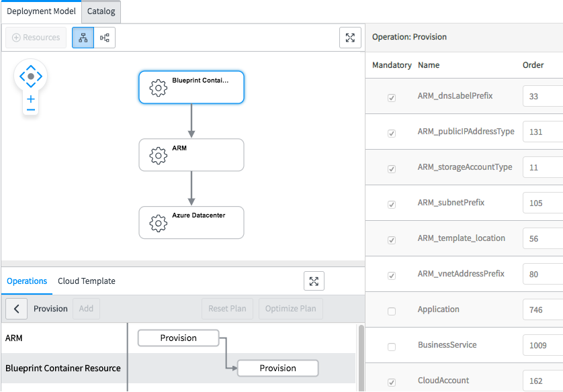The height and width of the screenshot is (392, 563).
Task: Select the ARM node in diagram
Action: [x=191, y=155]
